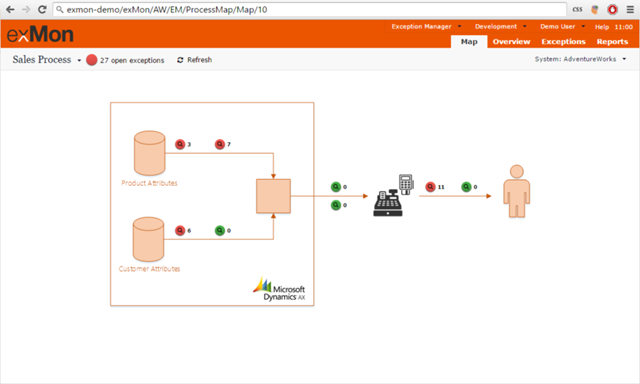640x384 pixels.
Task: Click the red open exceptions status circle
Action: [91, 60]
